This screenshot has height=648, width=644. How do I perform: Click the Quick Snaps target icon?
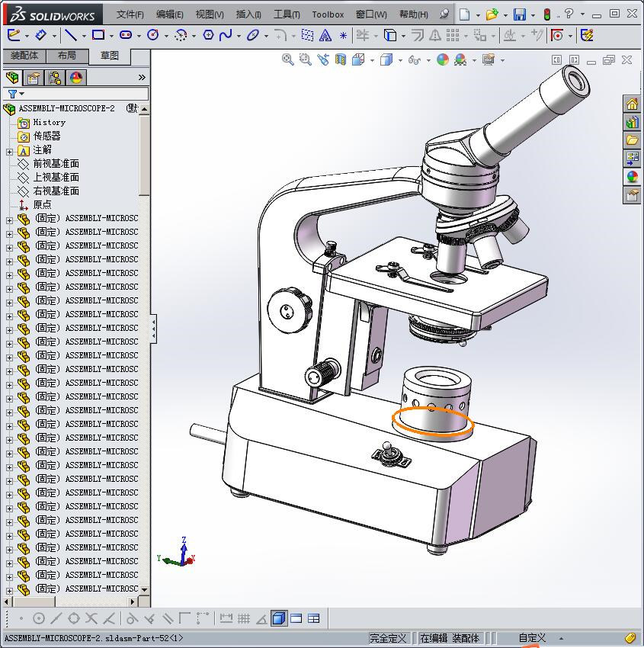(557, 35)
